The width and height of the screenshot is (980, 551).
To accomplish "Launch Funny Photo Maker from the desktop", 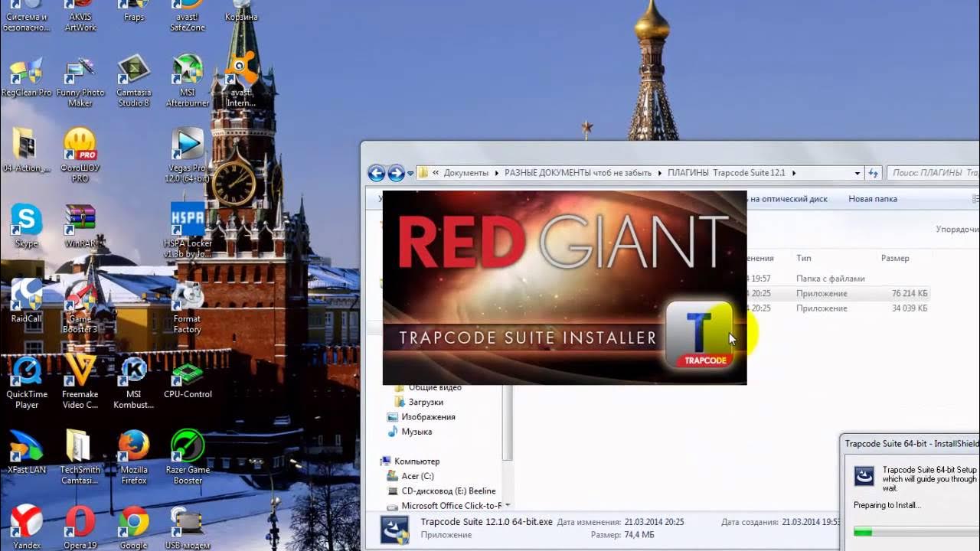I will pos(80,83).
